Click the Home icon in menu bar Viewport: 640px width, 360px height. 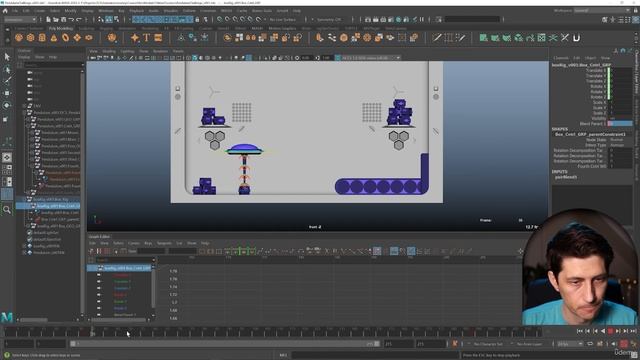pyautogui.click(x=5, y=11)
